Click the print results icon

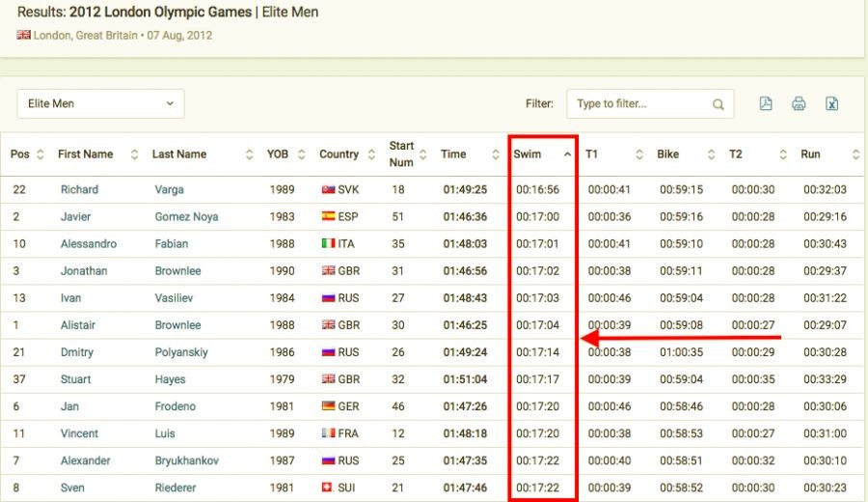pyautogui.click(x=799, y=104)
